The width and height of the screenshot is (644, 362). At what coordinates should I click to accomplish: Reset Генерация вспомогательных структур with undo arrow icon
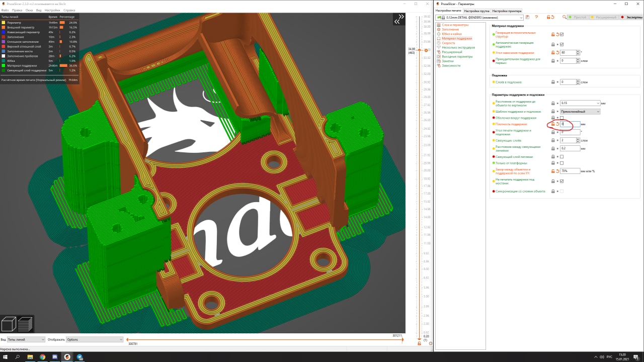[557, 34]
